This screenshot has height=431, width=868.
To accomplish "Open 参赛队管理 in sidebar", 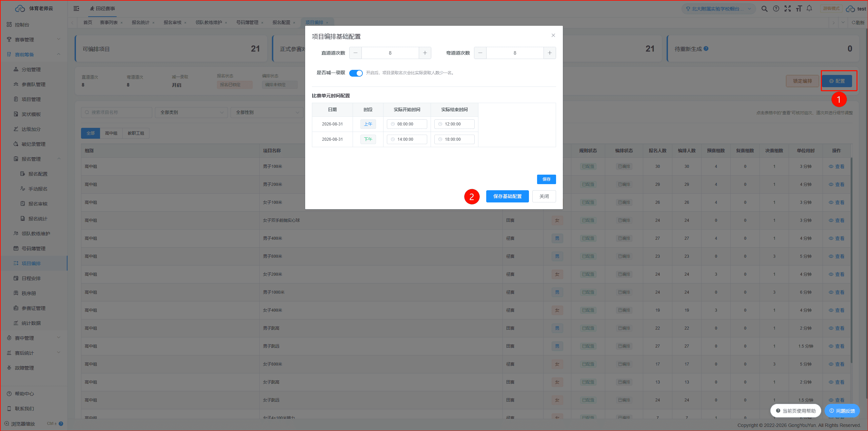I will [x=34, y=84].
